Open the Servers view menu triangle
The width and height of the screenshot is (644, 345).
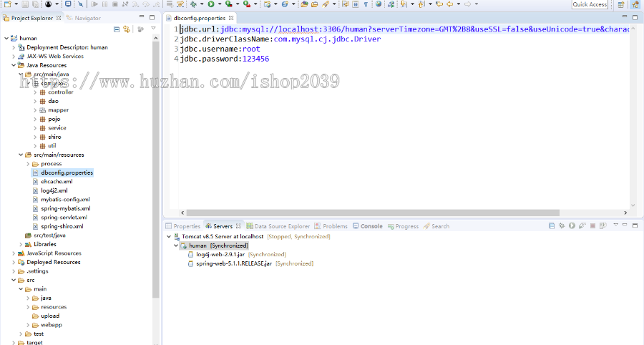pos(615,225)
